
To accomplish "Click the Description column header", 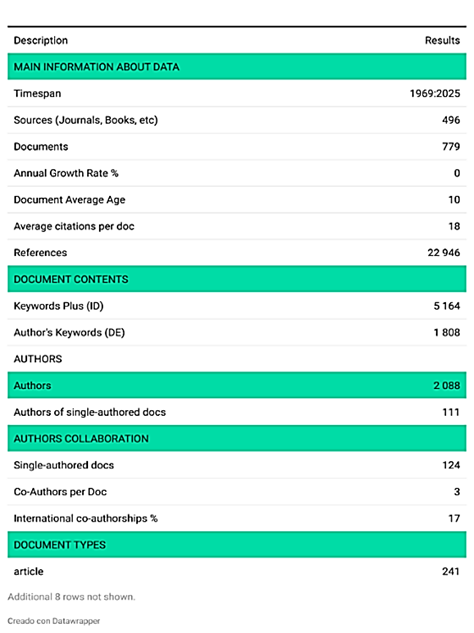I will [x=41, y=40].
